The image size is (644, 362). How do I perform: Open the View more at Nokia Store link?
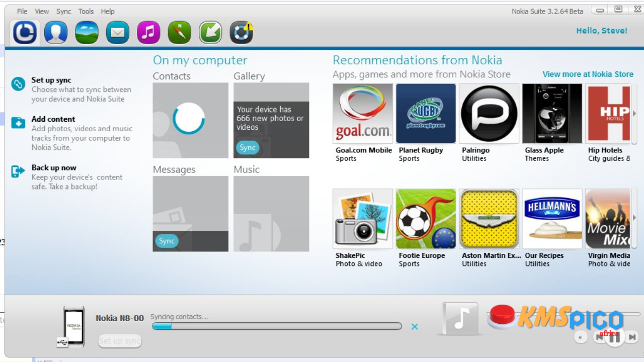[588, 74]
